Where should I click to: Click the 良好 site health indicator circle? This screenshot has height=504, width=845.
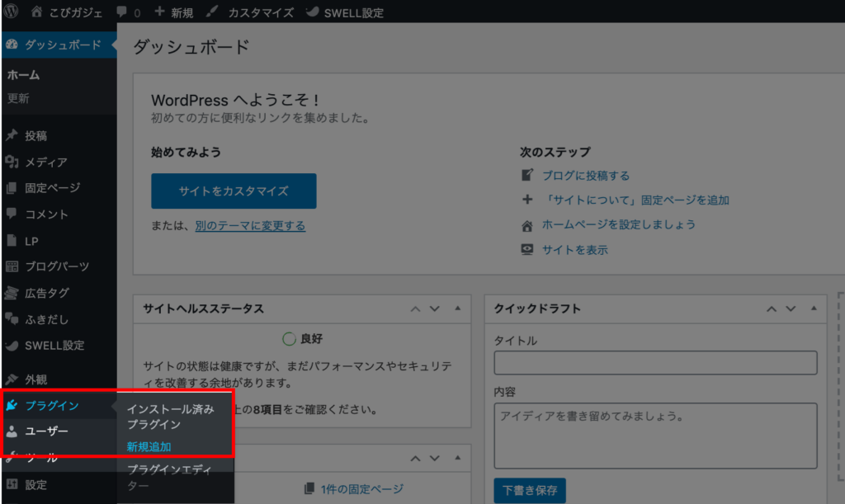[289, 339]
